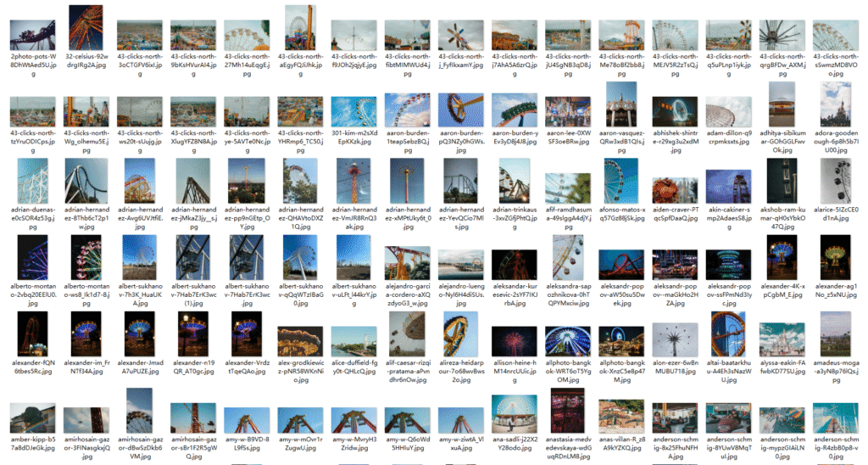This screenshot has height=465, width=868.
Task: Click file name 43-clicks-north-9bKsHVurAI4.jpg
Action: [x=193, y=64]
